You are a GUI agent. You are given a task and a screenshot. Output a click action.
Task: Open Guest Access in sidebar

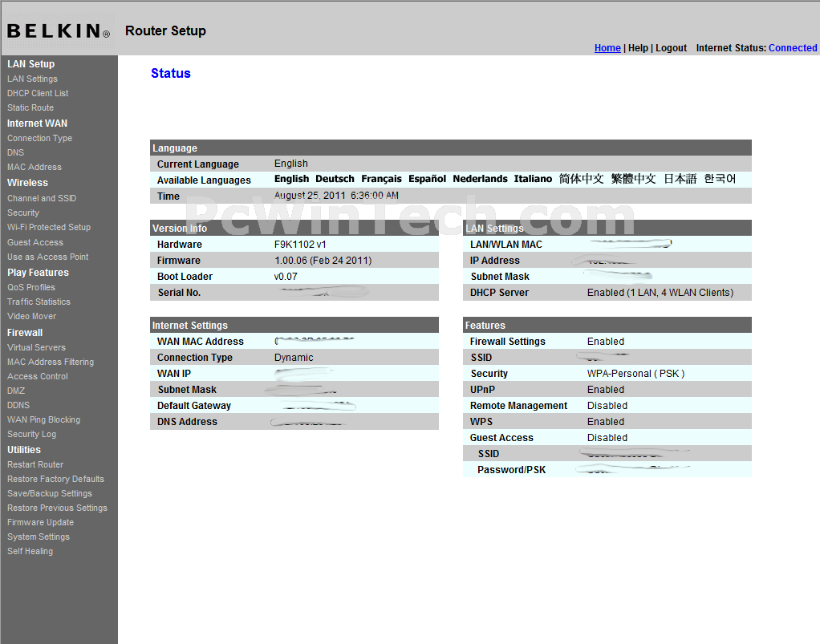tap(35, 242)
